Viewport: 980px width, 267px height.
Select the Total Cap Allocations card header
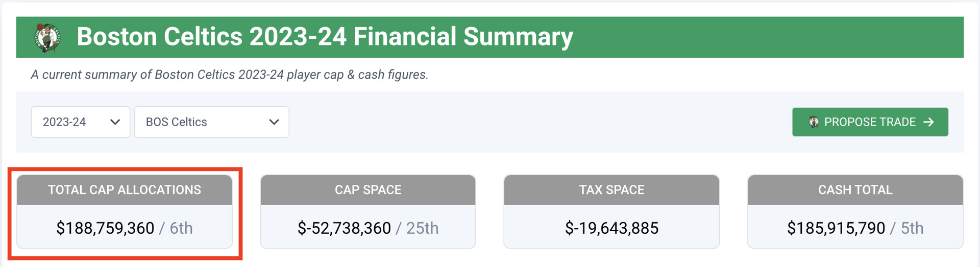(x=125, y=190)
